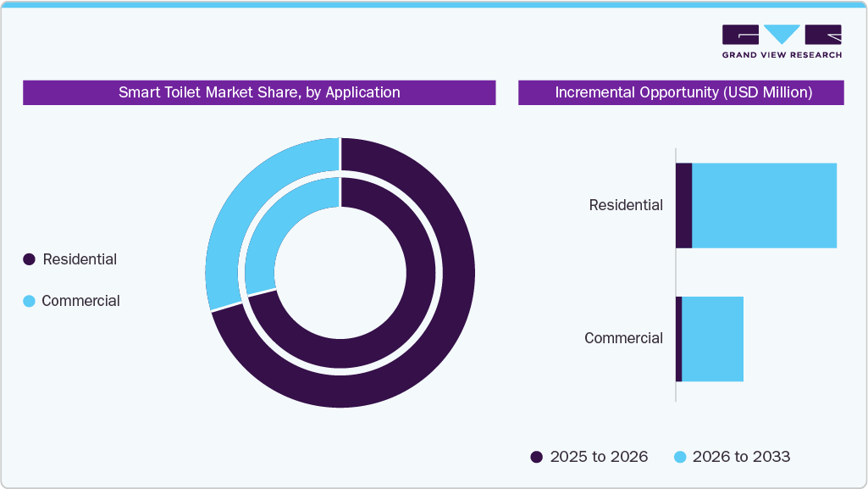Select the '2025 to 2026' legend text
Viewport: 868px width, 489px height.
click(x=599, y=457)
